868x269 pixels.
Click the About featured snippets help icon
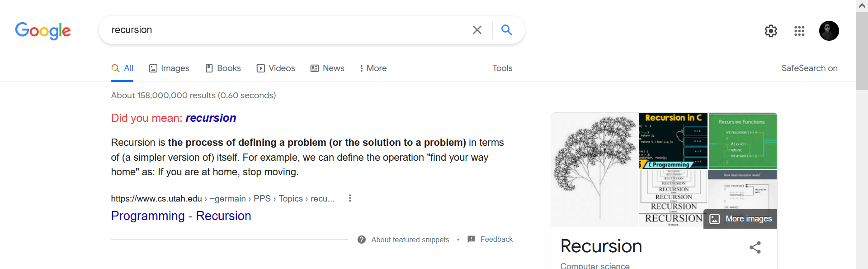tap(362, 240)
